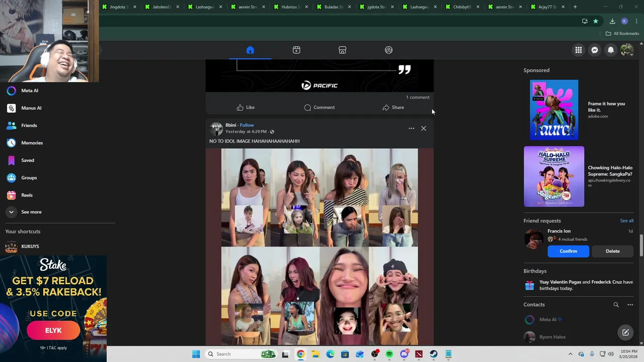
Task: Open the Reels video tab icon
Action: (x=296, y=50)
